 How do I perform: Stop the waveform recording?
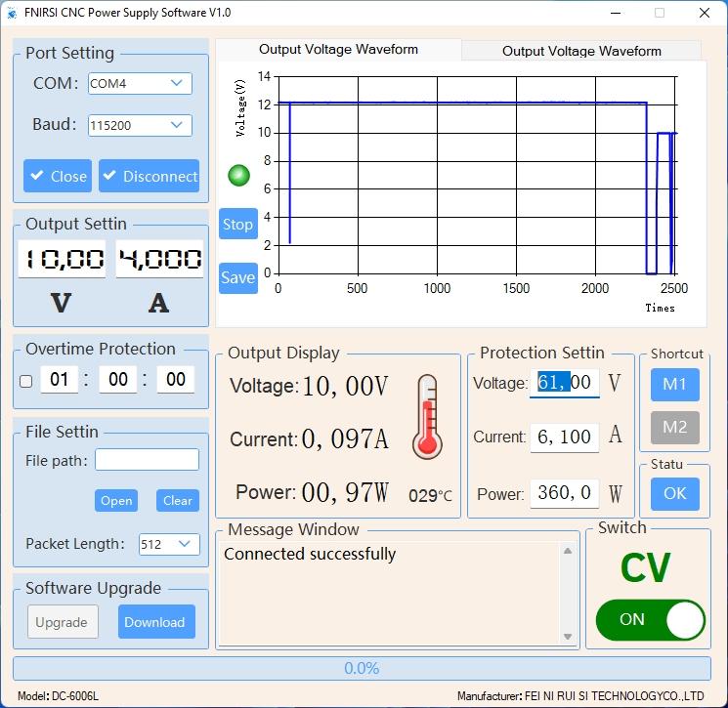tap(237, 225)
